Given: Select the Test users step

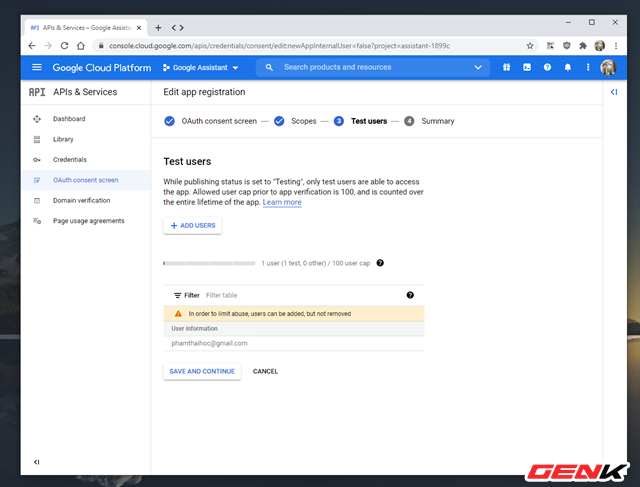Looking at the screenshot, I should click(360, 121).
